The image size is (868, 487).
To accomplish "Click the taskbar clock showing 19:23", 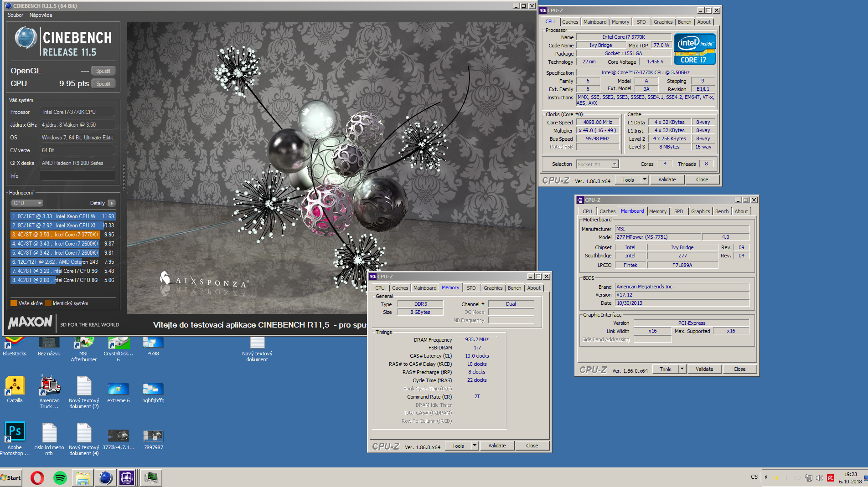I will coord(850,474).
